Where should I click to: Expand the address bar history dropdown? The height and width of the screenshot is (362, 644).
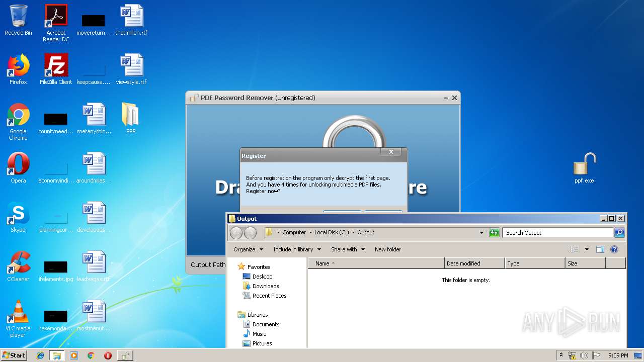[481, 233]
